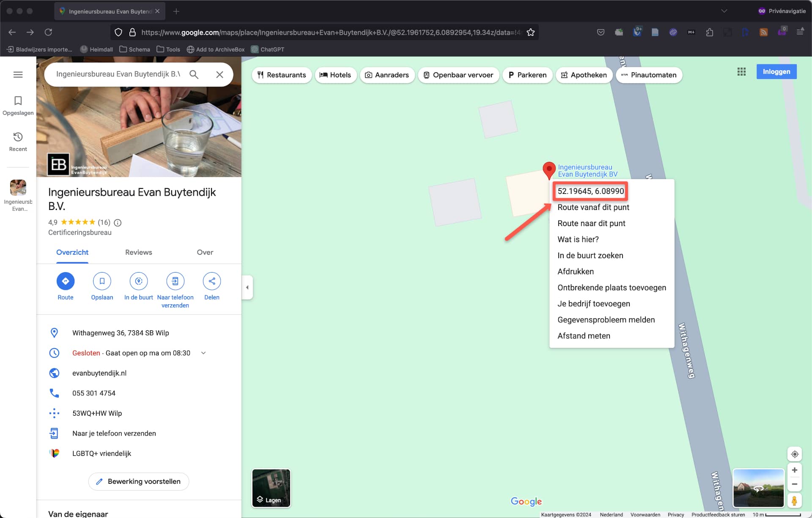Open the Google apps grid icon
Screen dimensions: 812x518
(x=741, y=72)
